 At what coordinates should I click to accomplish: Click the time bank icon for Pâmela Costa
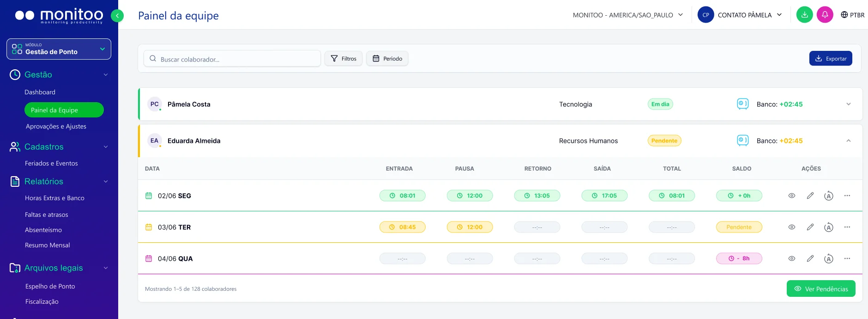click(743, 104)
